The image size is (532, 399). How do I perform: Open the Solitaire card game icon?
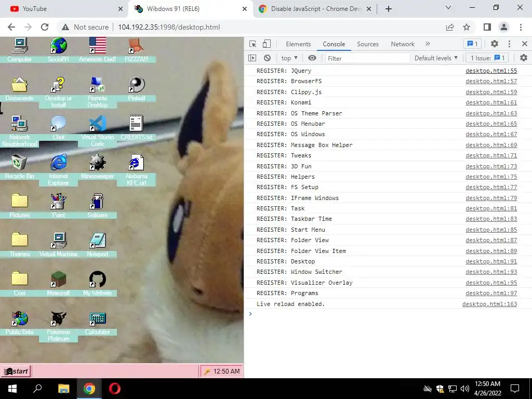click(x=97, y=201)
